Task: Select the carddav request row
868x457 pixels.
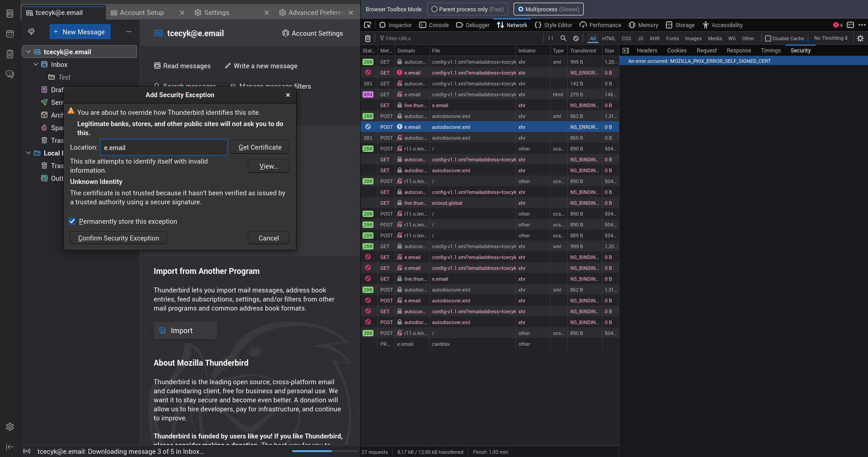Action: tap(490, 344)
